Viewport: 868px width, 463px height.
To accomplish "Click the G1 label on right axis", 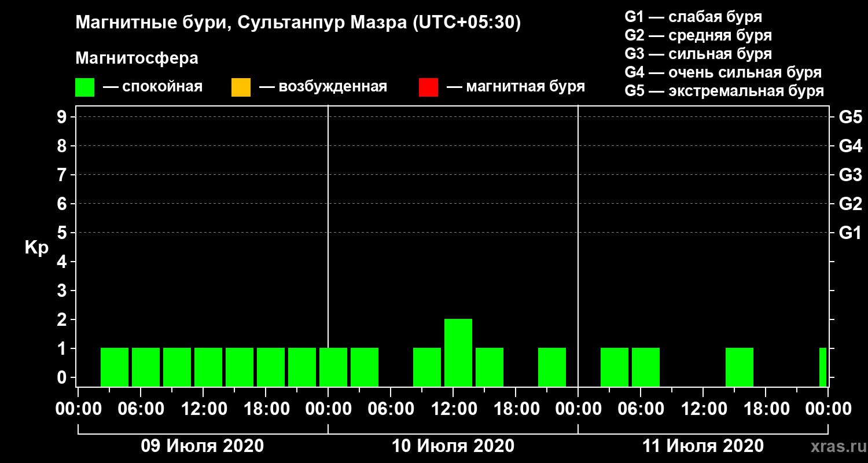I will [x=850, y=233].
